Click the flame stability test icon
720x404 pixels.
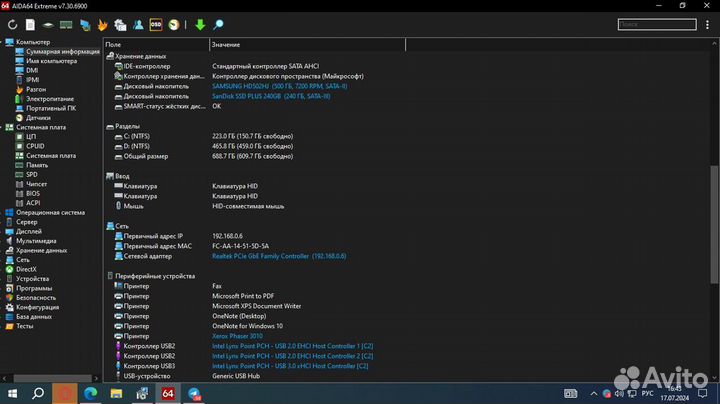coord(101,24)
